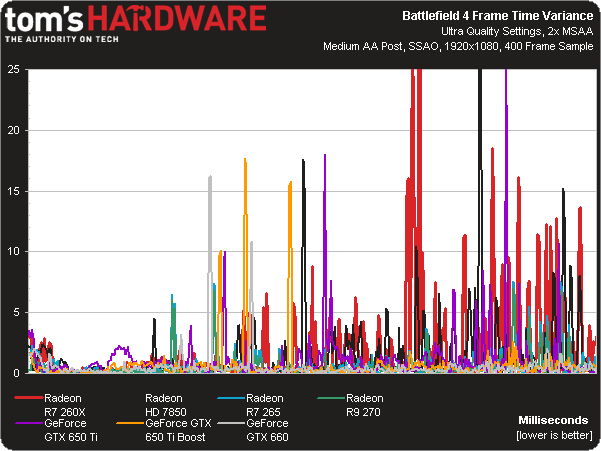The height and width of the screenshot is (451, 601).
Task: Click the 'GeForce GTX 650 Ti' legend label
Action: point(71,430)
